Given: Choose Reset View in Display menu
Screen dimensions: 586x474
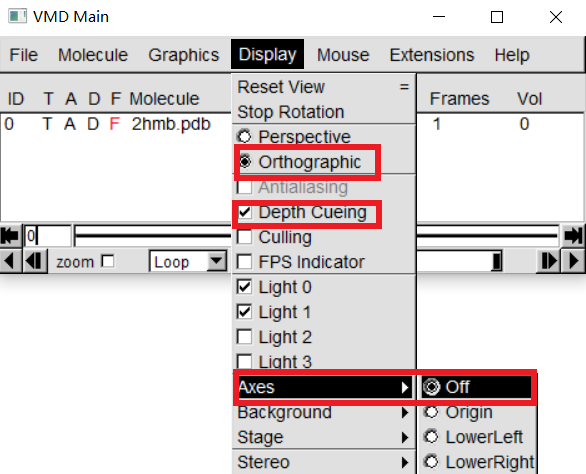Looking at the screenshot, I should tap(324, 87).
